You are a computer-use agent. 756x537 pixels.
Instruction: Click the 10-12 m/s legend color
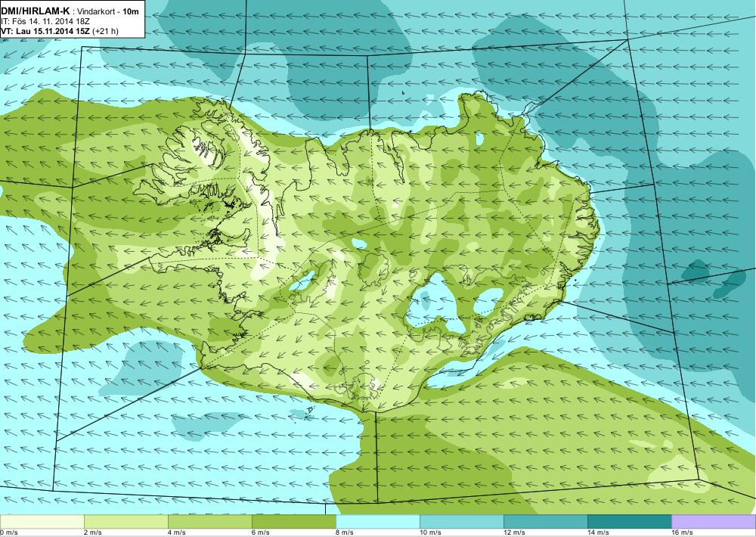coord(461,521)
